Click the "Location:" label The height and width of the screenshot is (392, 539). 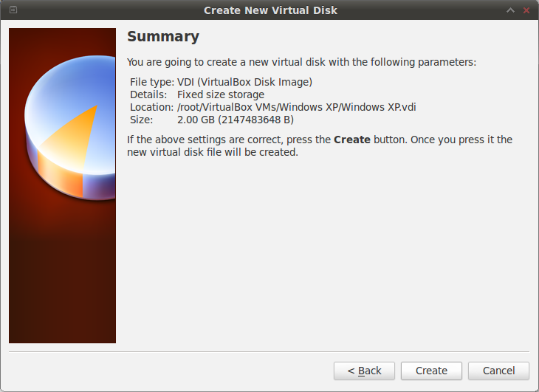coord(151,107)
